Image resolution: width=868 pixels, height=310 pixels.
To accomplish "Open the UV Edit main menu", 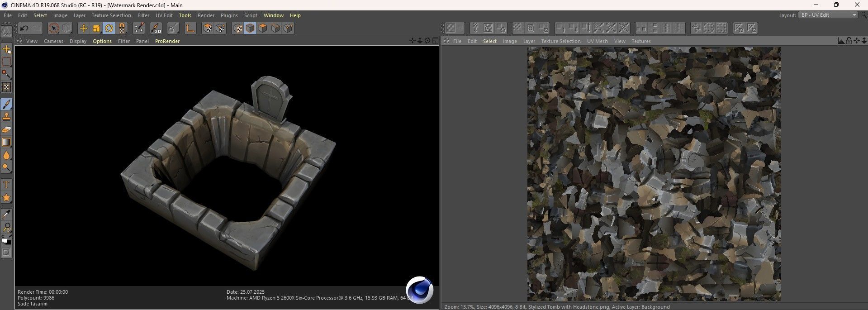I will tap(164, 15).
